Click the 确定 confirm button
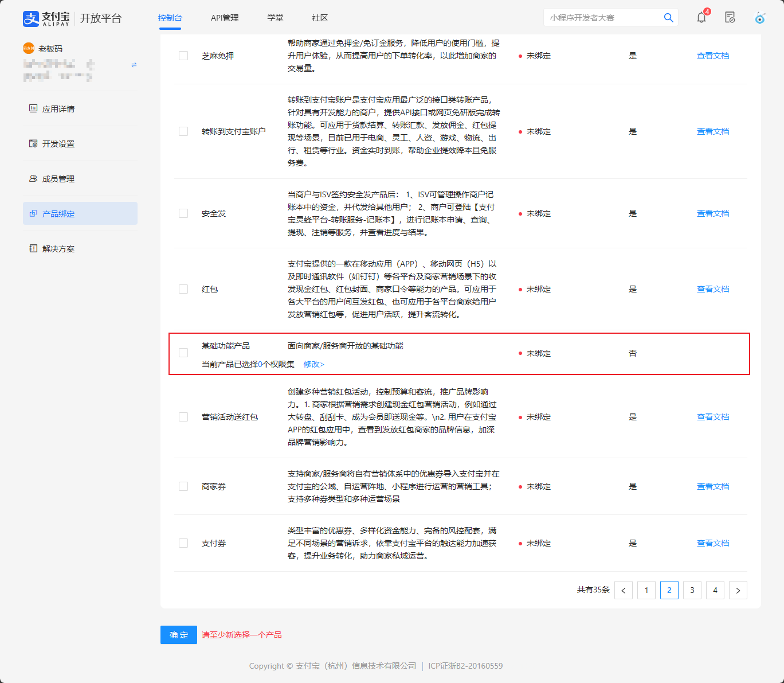Screen dimensions: 784x683 [x=179, y=635]
